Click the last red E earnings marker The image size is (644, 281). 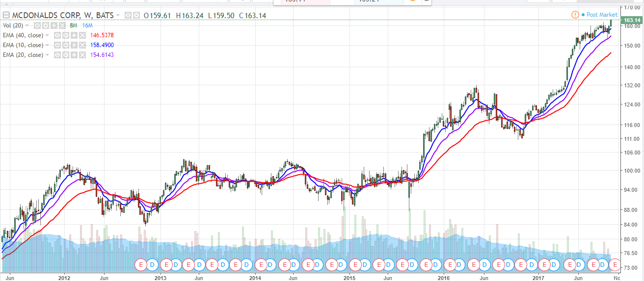616,265
